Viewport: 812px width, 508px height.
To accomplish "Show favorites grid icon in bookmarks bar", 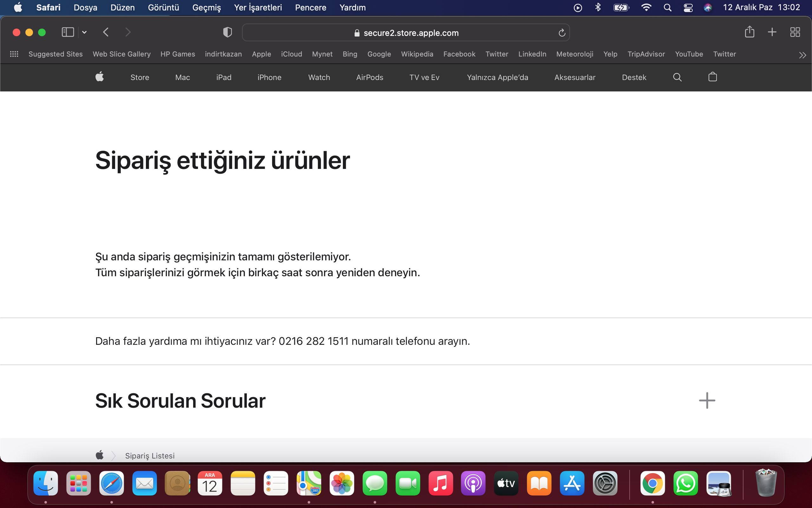I will tap(14, 54).
